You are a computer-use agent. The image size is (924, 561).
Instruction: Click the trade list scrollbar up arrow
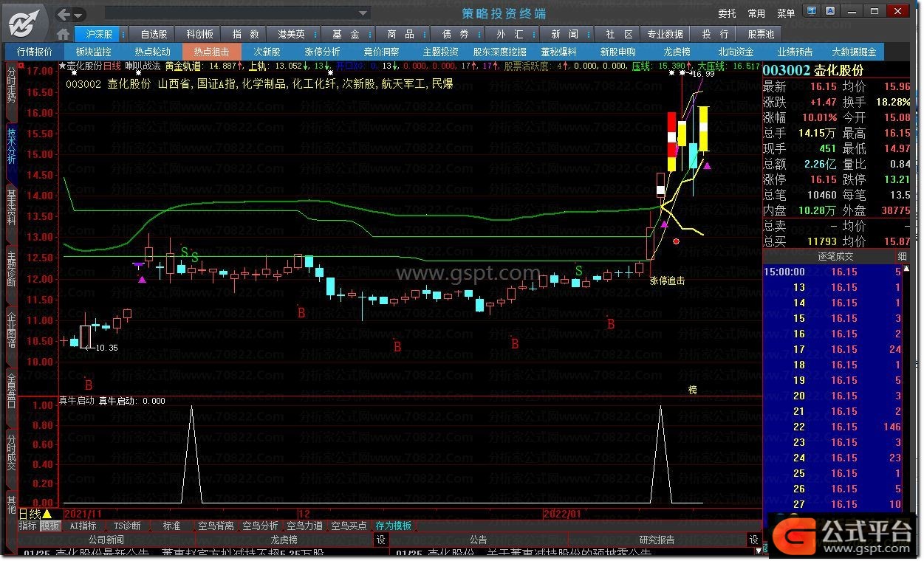click(906, 268)
